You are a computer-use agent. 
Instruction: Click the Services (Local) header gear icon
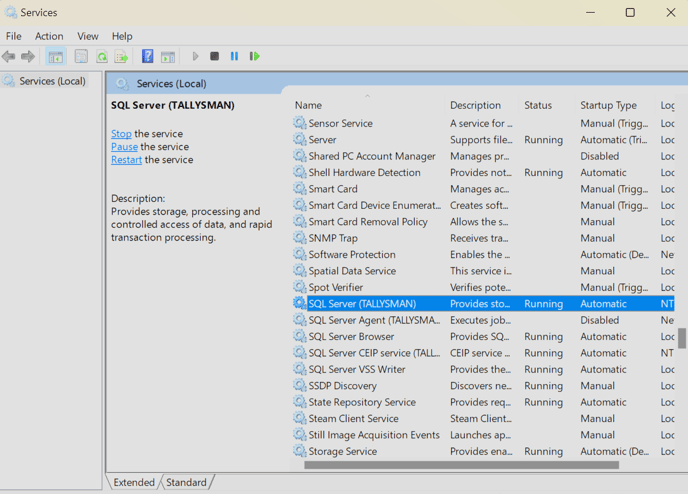(x=122, y=83)
